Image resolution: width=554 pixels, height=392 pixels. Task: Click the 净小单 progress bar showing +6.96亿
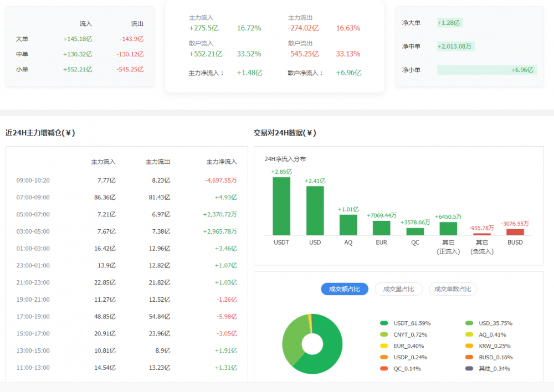(486, 70)
